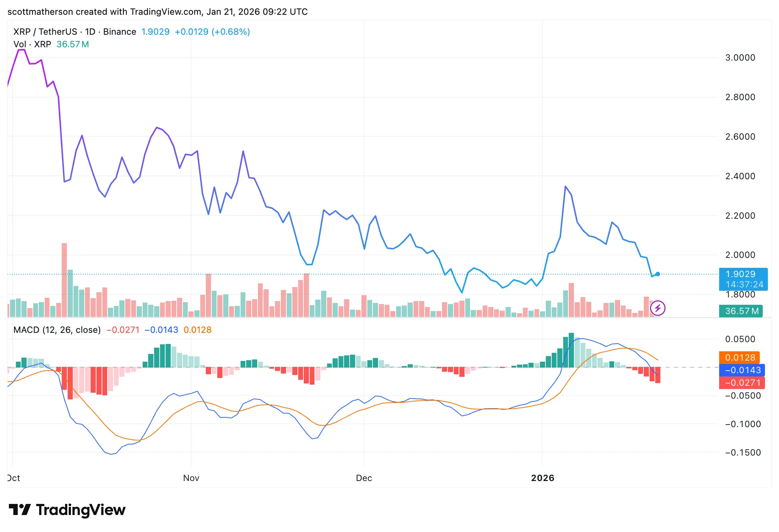779x532 pixels.
Task: Click the red −0.0271 histogram axis tag
Action: pos(742,383)
